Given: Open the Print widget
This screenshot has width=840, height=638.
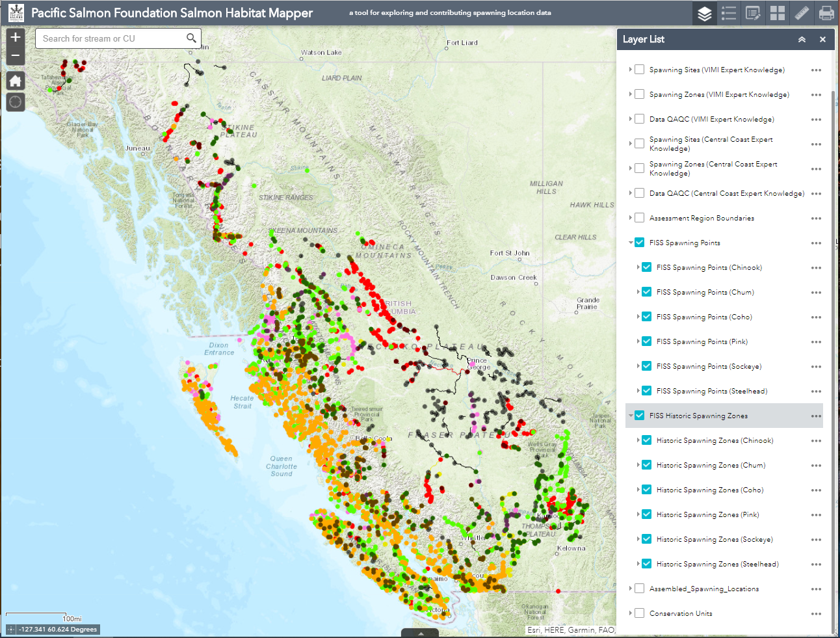Looking at the screenshot, I should click(x=826, y=13).
